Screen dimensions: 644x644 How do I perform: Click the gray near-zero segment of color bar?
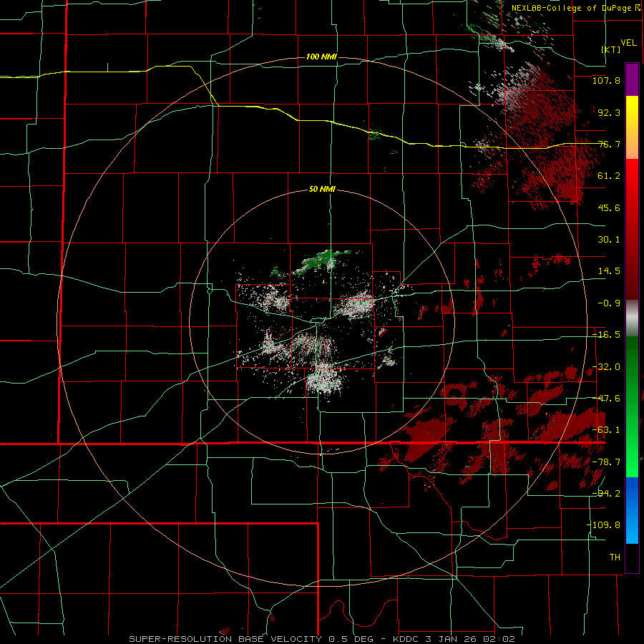632,318
